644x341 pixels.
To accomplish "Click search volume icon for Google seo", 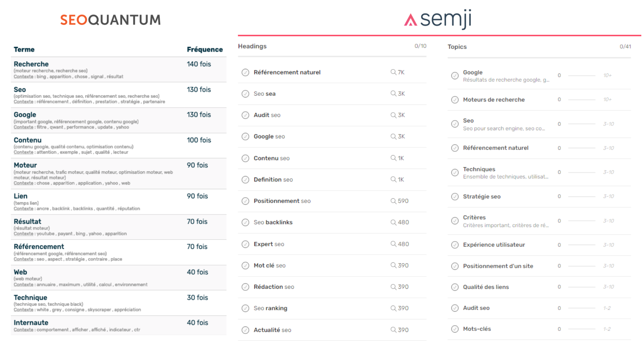I will tap(393, 136).
